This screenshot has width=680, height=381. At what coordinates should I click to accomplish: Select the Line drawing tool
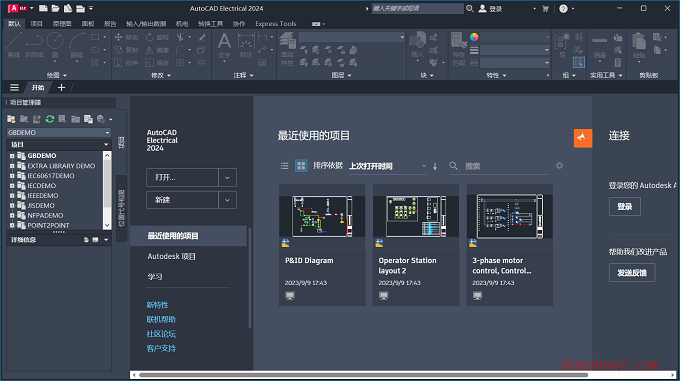[x=13, y=45]
